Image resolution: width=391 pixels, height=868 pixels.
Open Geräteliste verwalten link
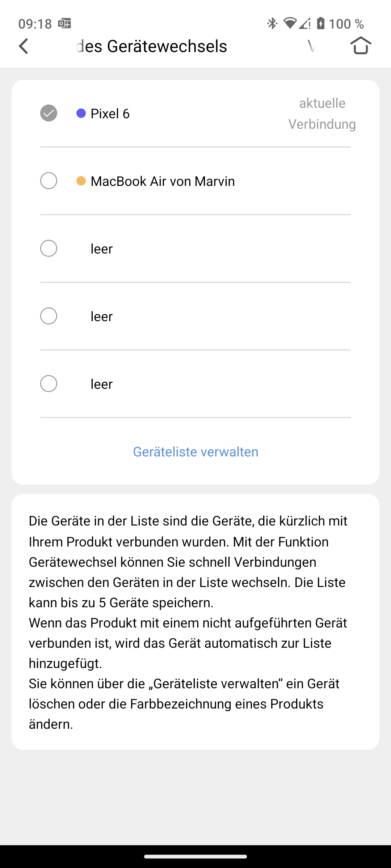[195, 452]
